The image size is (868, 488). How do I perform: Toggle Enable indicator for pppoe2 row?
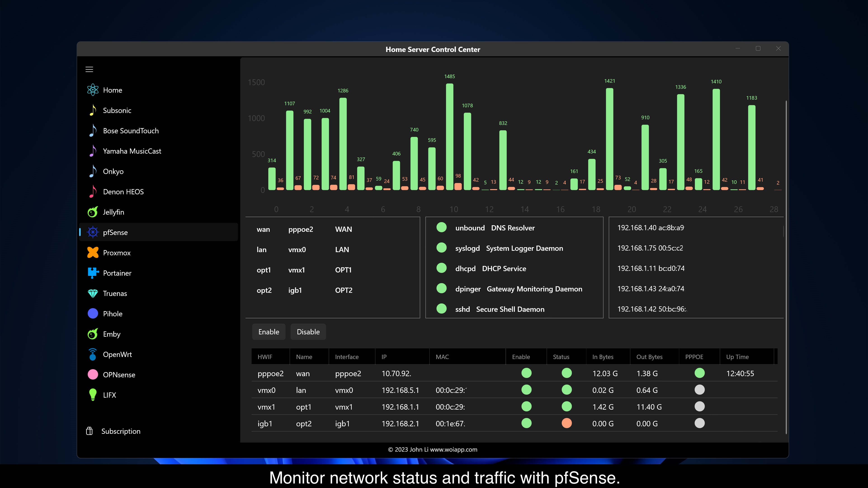(526, 373)
